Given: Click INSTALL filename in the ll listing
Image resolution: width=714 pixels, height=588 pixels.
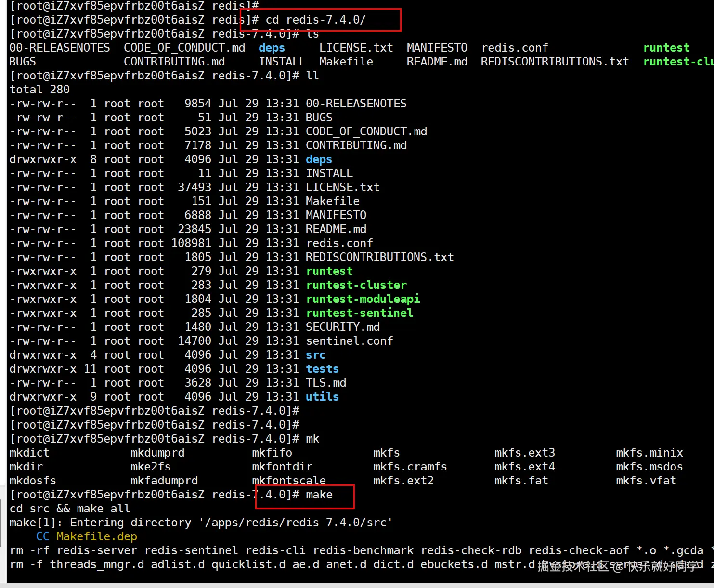Looking at the screenshot, I should click(329, 173).
